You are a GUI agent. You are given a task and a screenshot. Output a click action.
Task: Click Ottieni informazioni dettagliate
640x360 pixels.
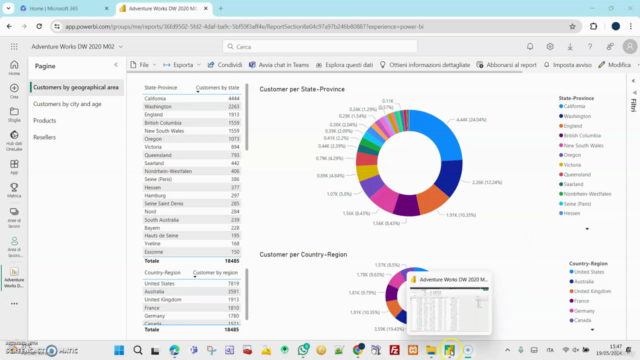click(425, 65)
